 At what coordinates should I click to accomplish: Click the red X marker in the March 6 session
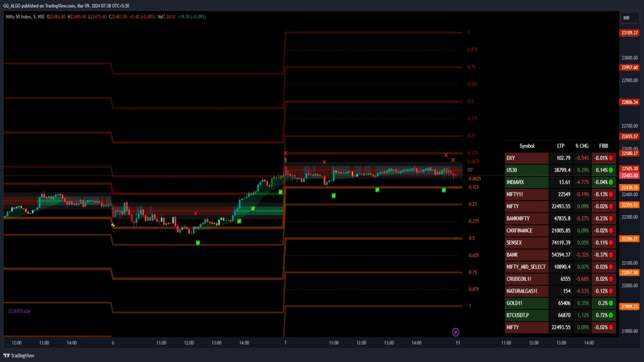point(196,213)
